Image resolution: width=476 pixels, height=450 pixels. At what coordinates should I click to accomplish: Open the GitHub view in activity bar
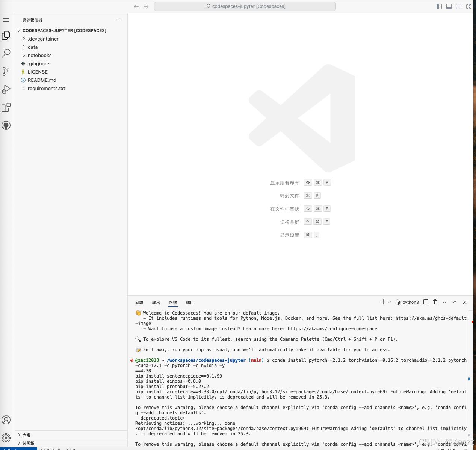(x=6, y=125)
